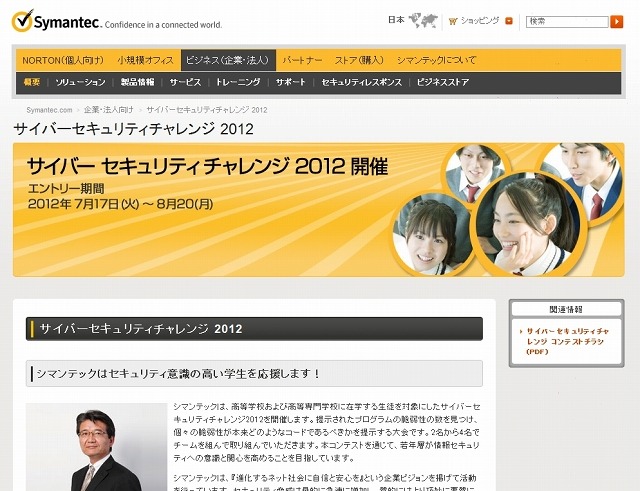
Task: Open the トレーニング submenu item
Action: 238,82
